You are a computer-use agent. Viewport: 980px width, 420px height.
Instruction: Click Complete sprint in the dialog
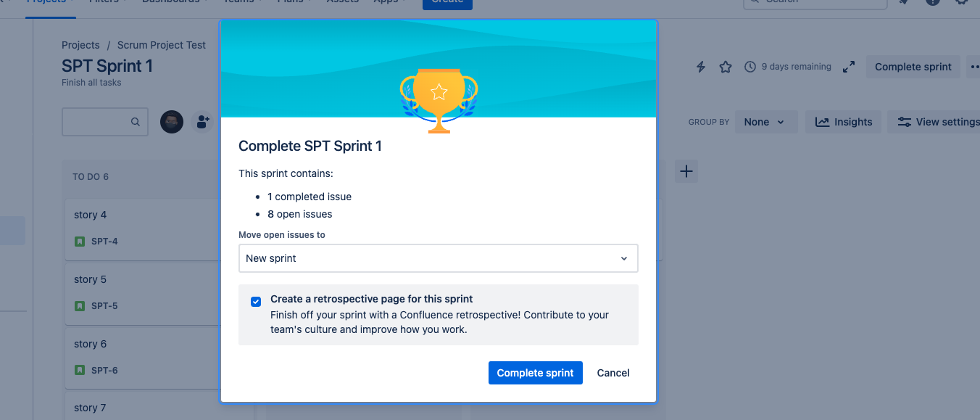[x=535, y=372]
